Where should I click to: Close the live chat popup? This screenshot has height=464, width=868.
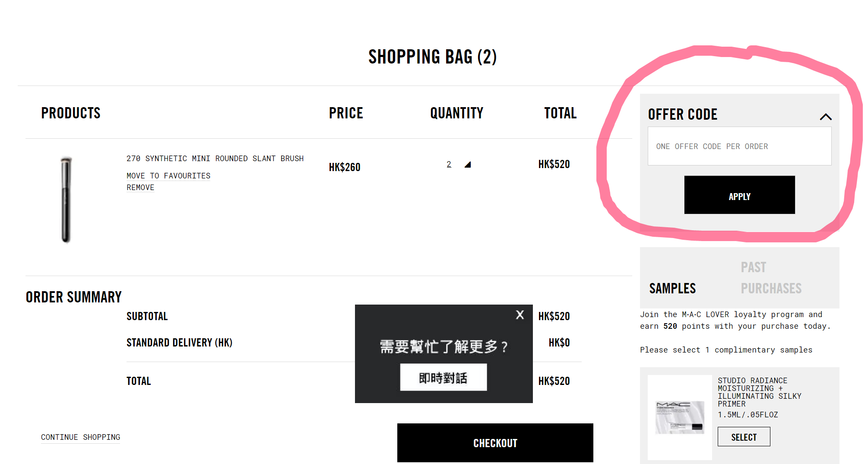(x=520, y=315)
